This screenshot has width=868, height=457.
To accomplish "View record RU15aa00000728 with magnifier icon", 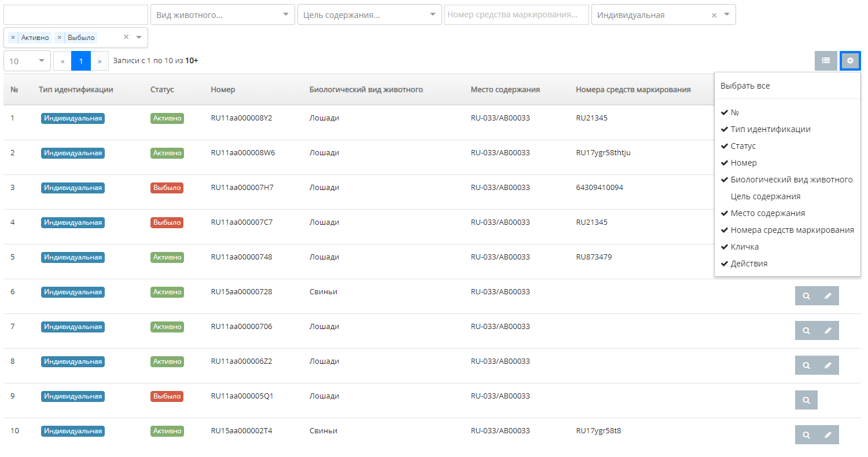I will 806,296.
